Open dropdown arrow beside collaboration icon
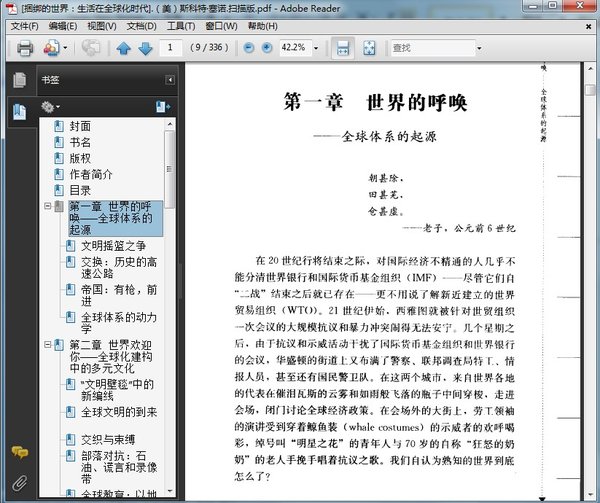This screenshot has height=503, width=600. tap(65, 48)
